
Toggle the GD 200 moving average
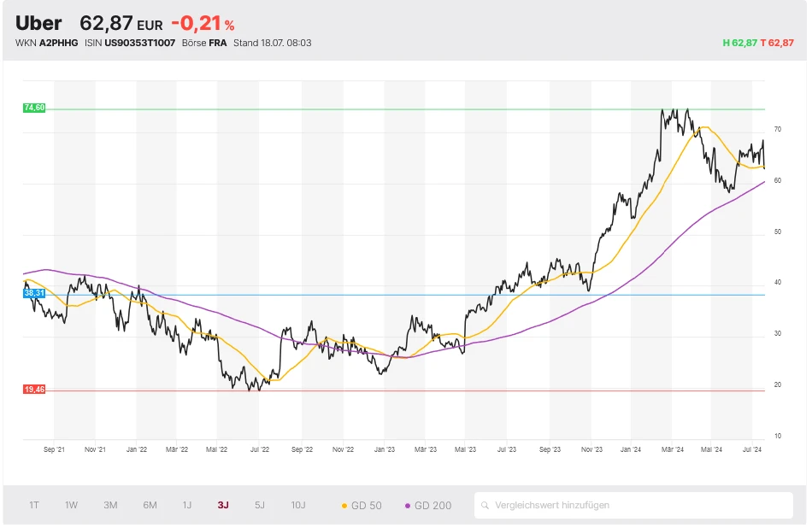tap(427, 505)
